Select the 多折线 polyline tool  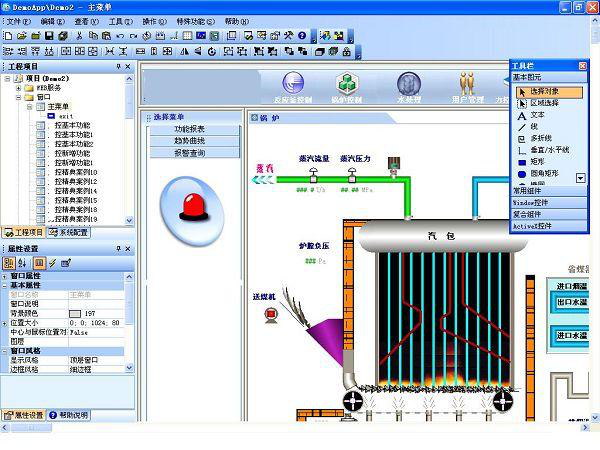542,138
